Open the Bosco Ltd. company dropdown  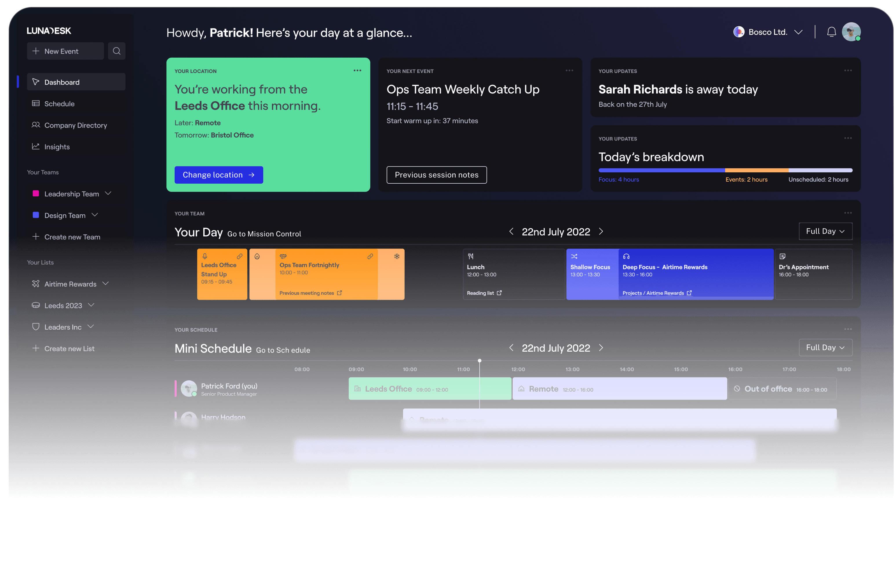(768, 32)
